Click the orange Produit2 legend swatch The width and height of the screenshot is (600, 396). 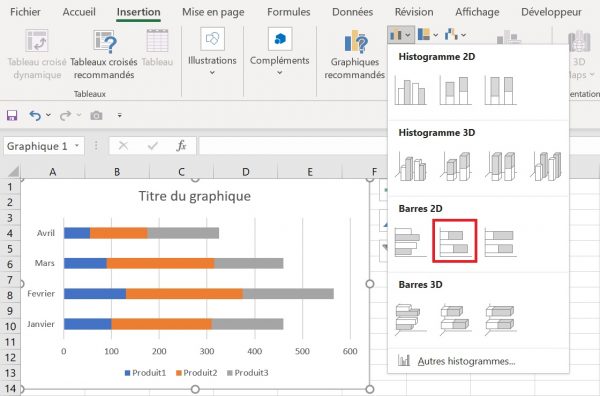178,373
